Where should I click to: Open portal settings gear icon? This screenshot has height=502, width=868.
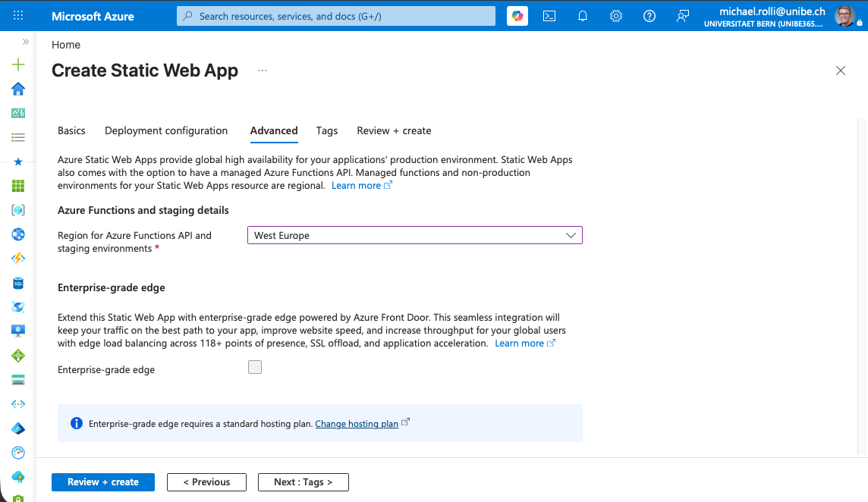pos(616,16)
